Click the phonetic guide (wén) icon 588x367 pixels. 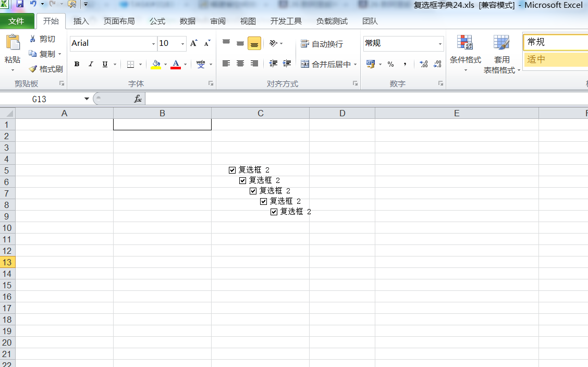201,64
